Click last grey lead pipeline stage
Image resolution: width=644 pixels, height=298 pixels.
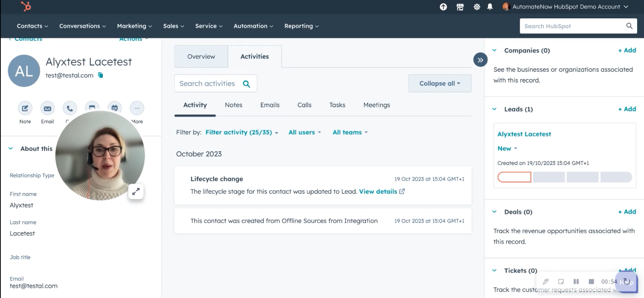click(x=616, y=177)
